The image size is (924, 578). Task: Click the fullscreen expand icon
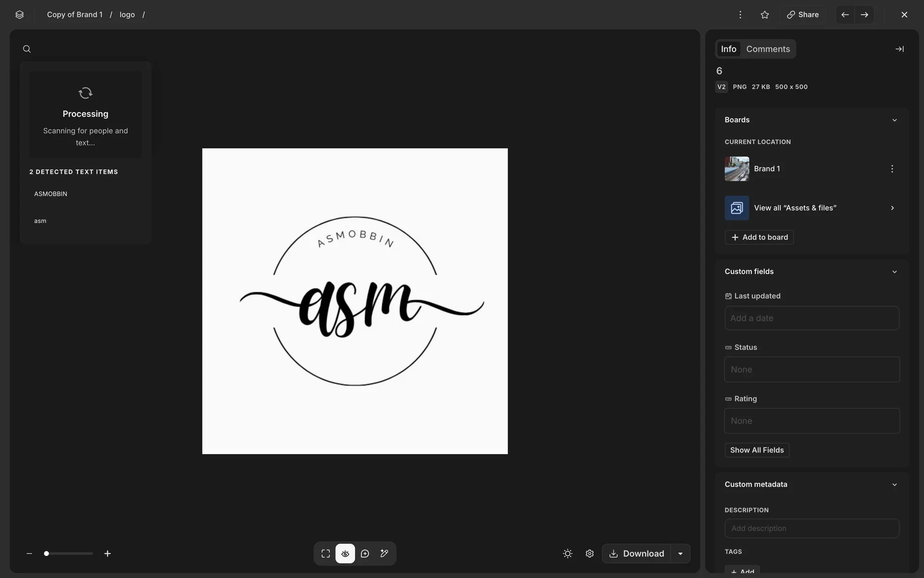point(326,553)
